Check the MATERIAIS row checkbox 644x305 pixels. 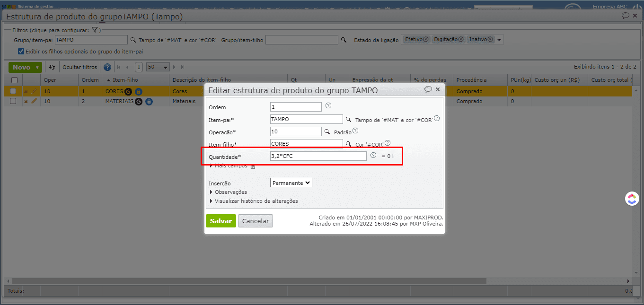13,101
